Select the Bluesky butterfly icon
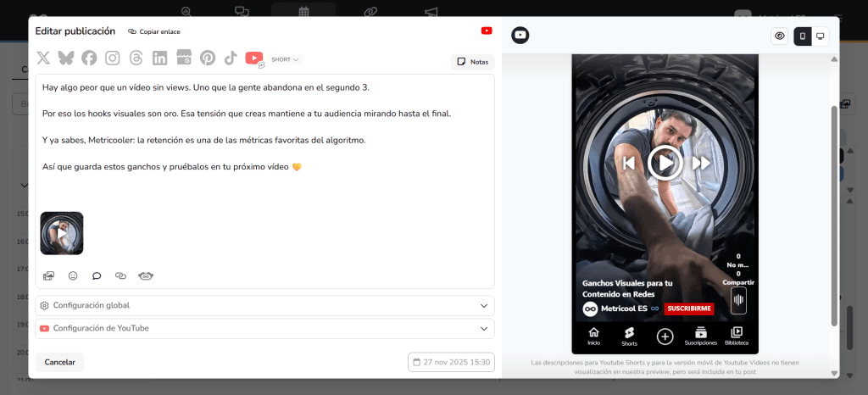The height and width of the screenshot is (395, 868). coord(66,58)
